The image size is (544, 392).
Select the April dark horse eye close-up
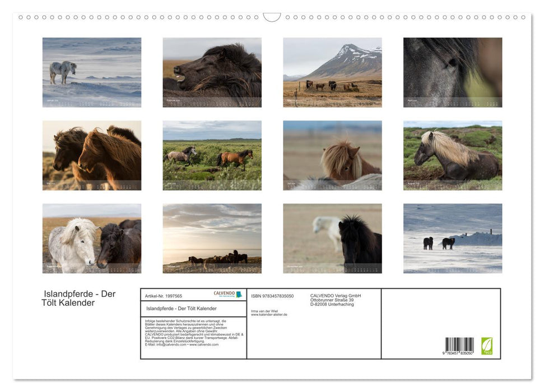coord(453,72)
